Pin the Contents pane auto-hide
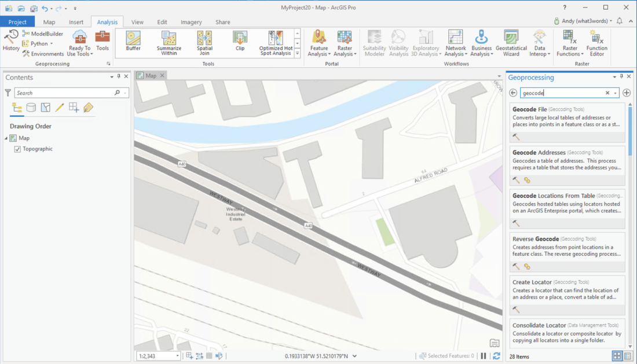Image resolution: width=637 pixels, height=364 pixels. 119,76
